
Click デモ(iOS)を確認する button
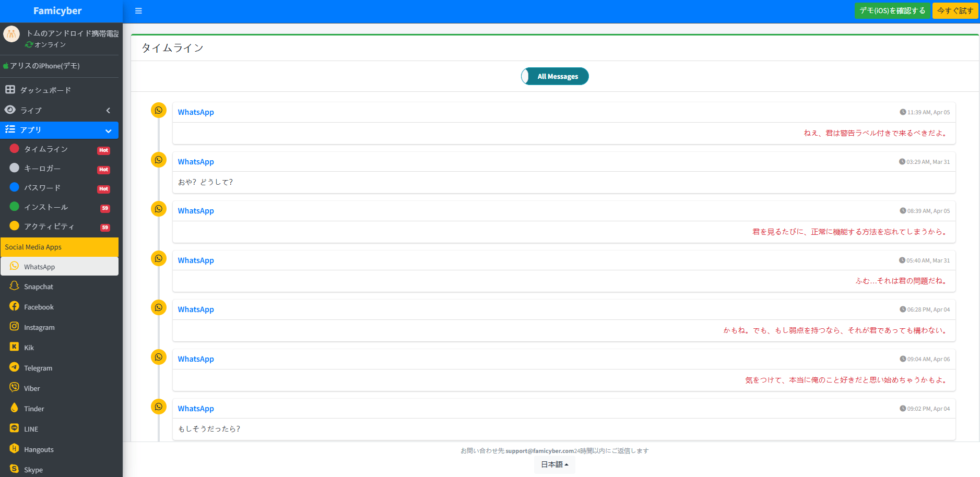point(892,11)
